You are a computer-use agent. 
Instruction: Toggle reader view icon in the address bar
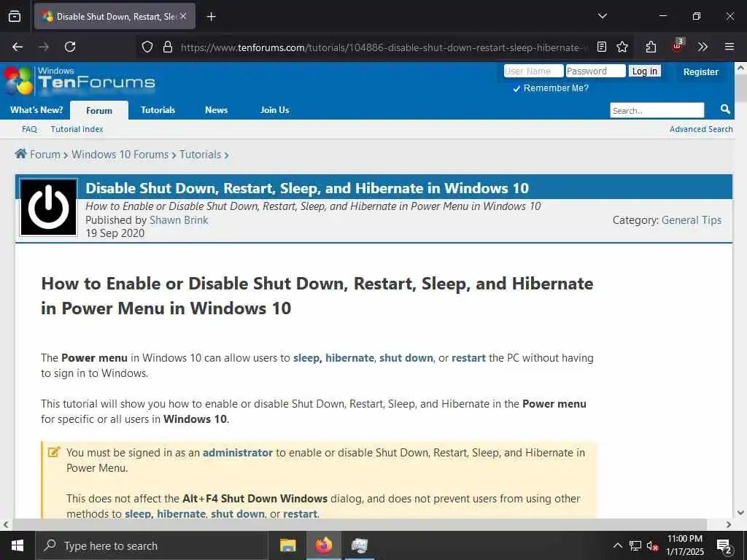(602, 47)
